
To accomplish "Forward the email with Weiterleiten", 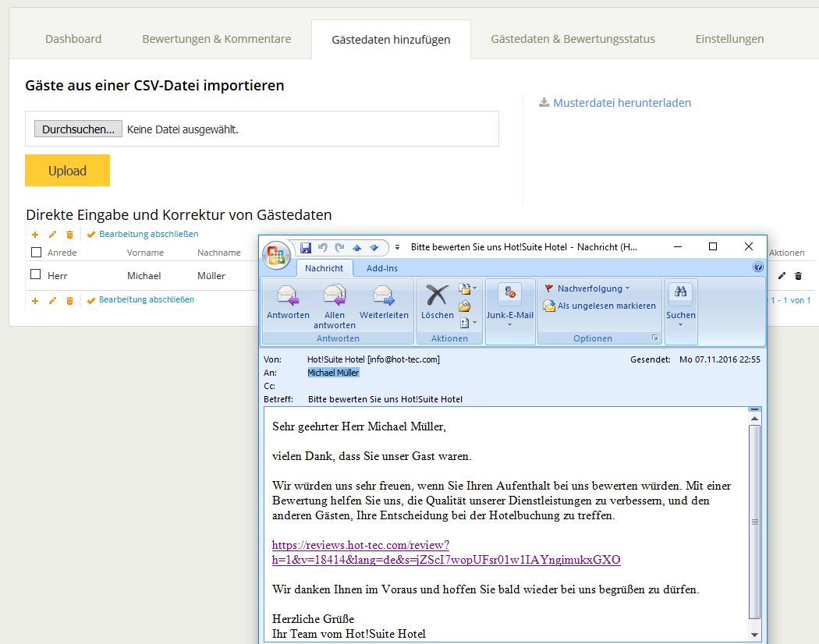I will 384,296.
